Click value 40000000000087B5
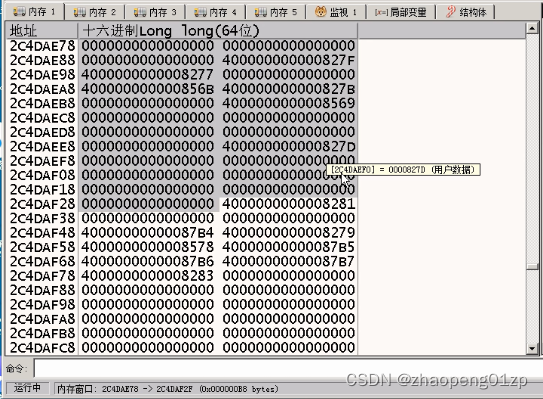The image size is (543, 399). 289,247
